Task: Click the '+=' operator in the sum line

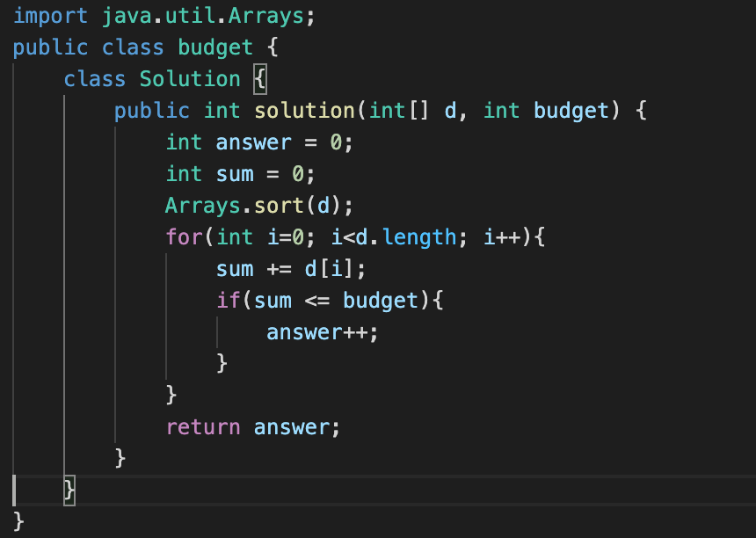Action: (x=280, y=270)
